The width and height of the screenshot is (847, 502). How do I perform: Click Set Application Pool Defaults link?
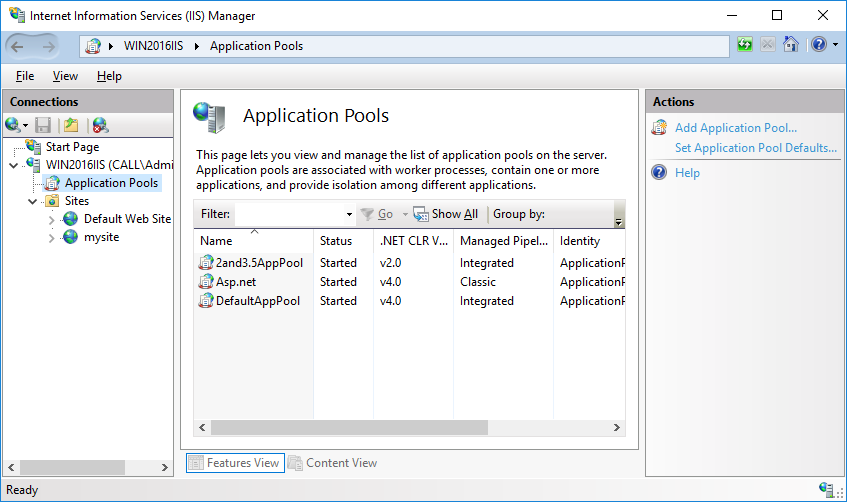click(756, 148)
